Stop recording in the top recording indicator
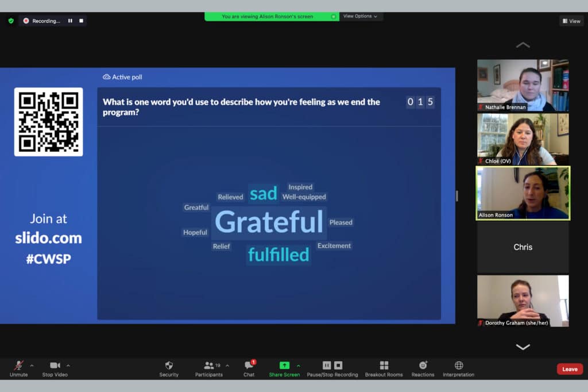The image size is (588, 392). tap(81, 21)
